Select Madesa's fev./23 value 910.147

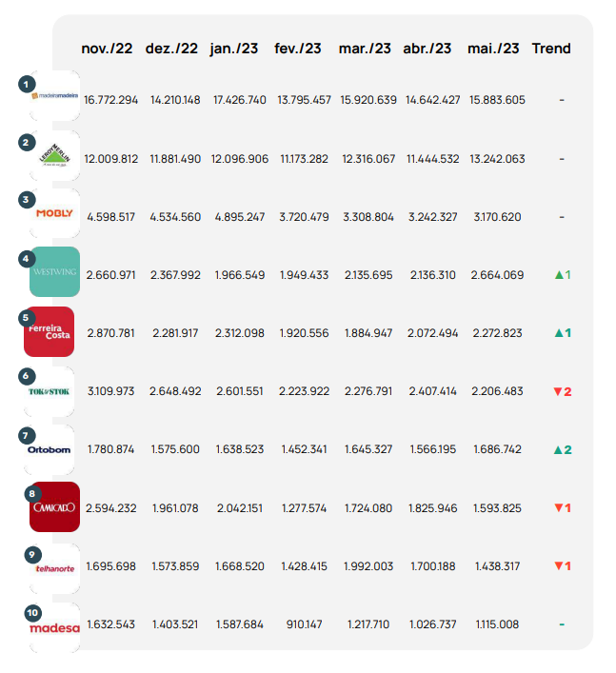pyautogui.click(x=305, y=624)
